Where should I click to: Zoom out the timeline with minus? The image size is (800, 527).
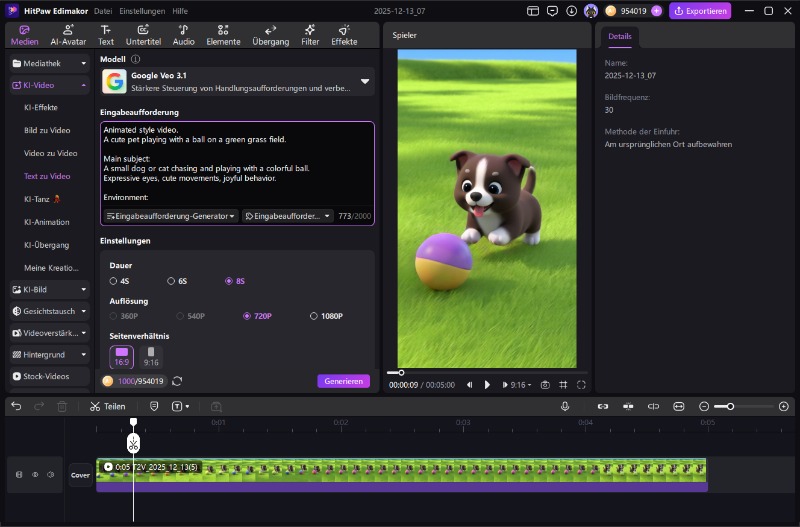(x=704, y=407)
